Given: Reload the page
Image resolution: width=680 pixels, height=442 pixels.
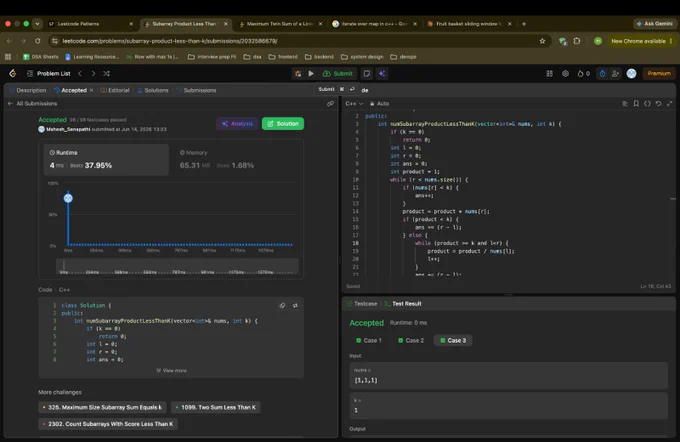Looking at the screenshot, I should 38,41.
